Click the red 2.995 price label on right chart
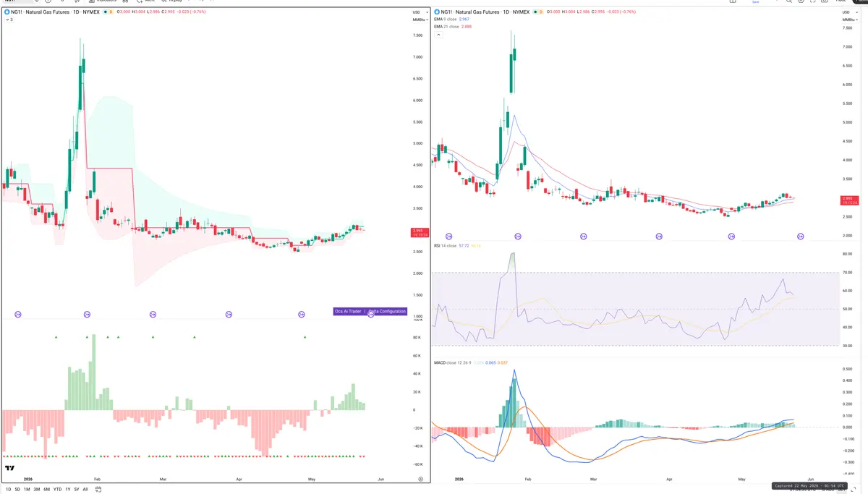This screenshot has height=494, width=868. coord(849,200)
